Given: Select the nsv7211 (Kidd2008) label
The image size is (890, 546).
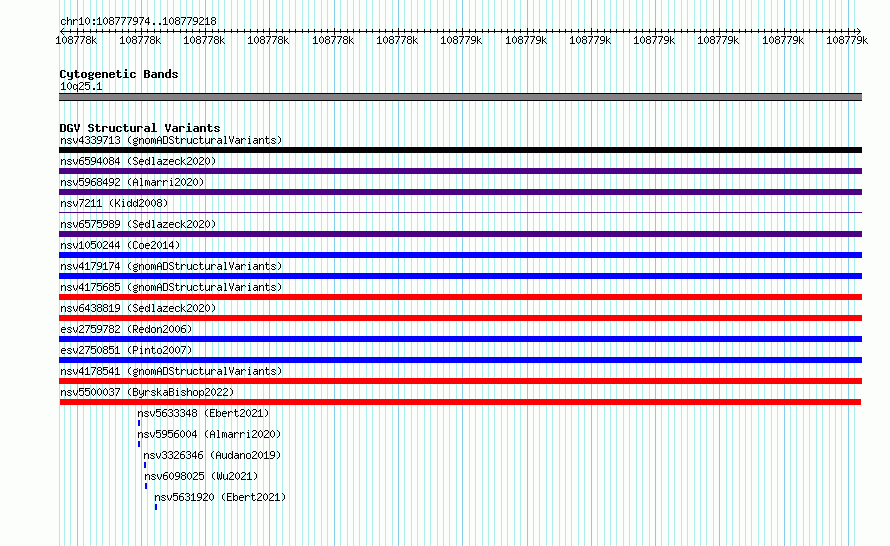Looking at the screenshot, I should [114, 203].
